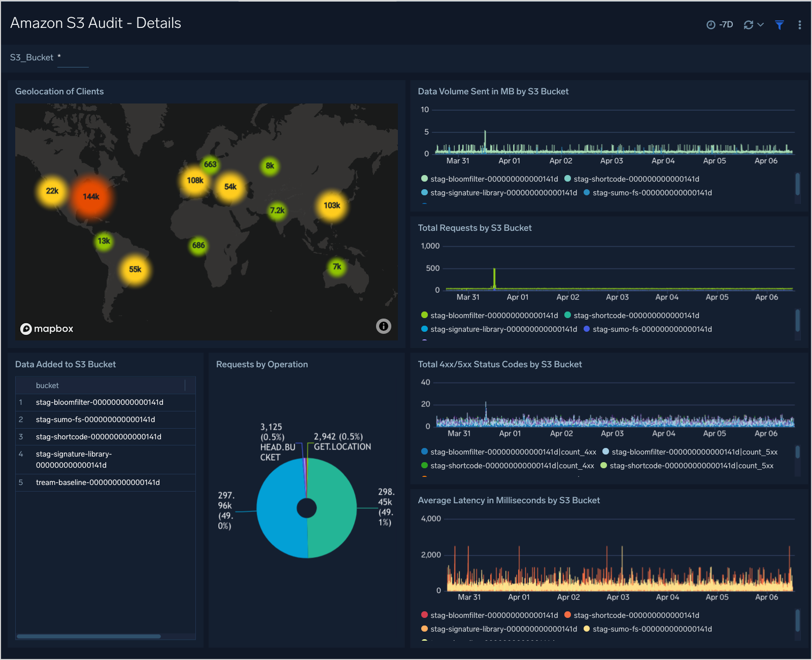Hide stag-sumo-fs series in Total Requests legend

[x=653, y=329]
